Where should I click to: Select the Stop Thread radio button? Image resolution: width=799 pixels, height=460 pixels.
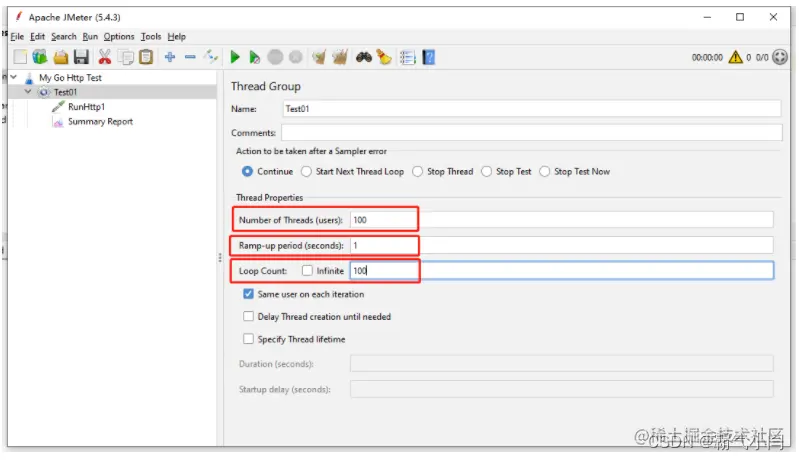coord(417,172)
